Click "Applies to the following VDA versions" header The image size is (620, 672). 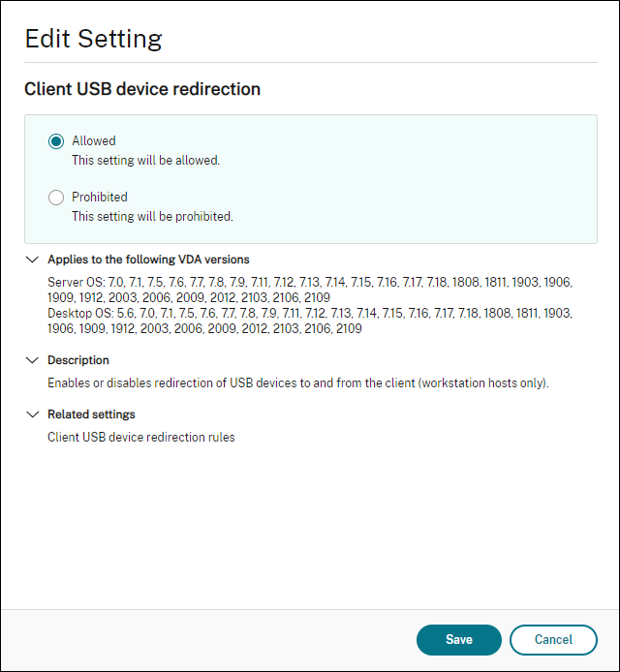pos(148,260)
